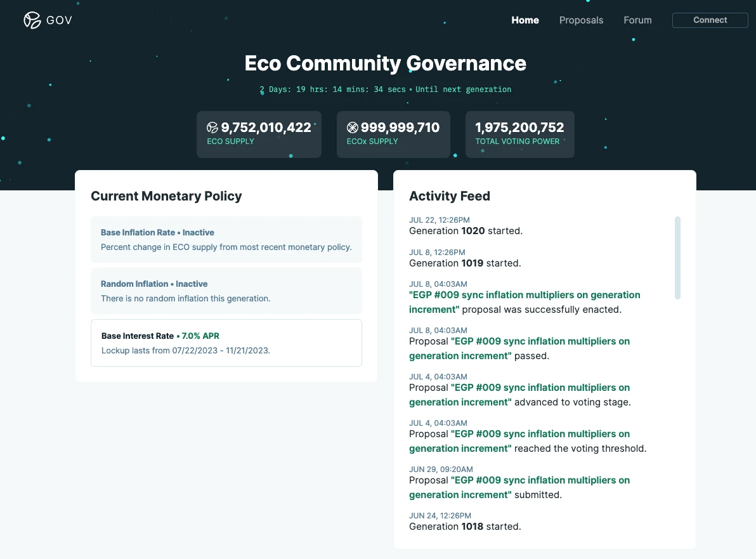Click the ECOx token icon beside 999,999,710
Screen dimensions: 756x559
353,128
